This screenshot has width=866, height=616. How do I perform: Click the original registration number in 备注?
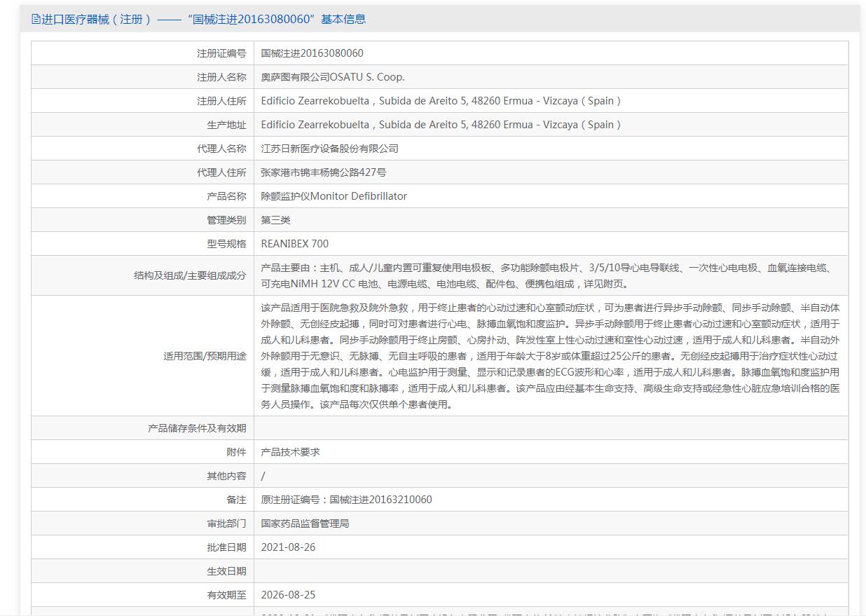pos(346,500)
